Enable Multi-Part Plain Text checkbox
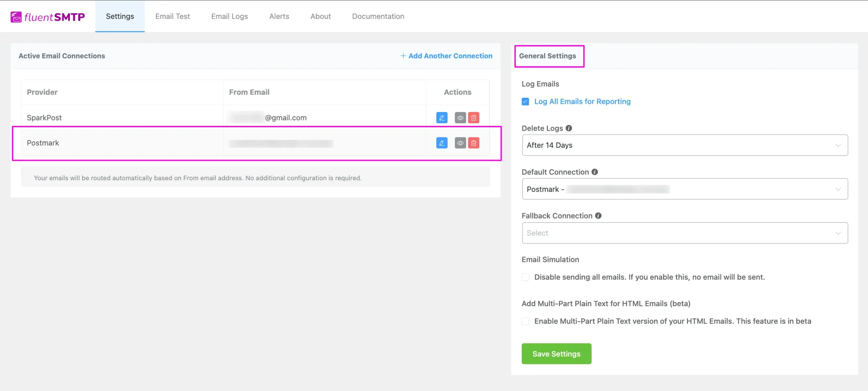 (525, 321)
